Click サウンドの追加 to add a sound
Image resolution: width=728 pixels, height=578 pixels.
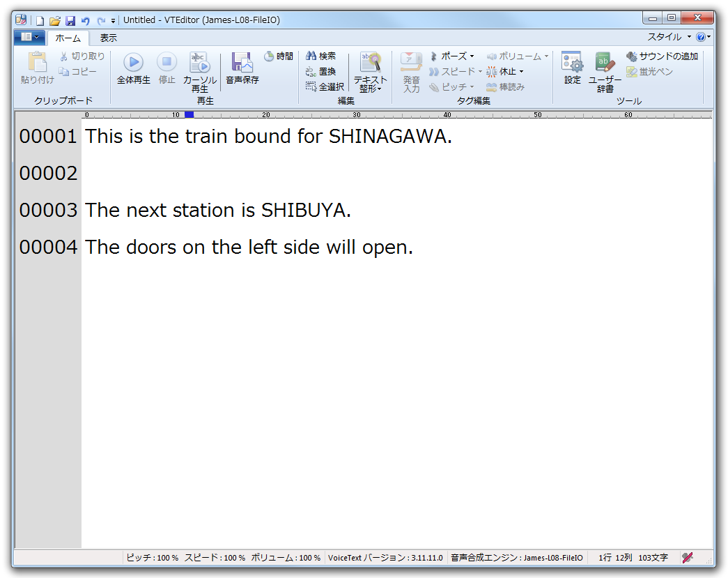(662, 56)
